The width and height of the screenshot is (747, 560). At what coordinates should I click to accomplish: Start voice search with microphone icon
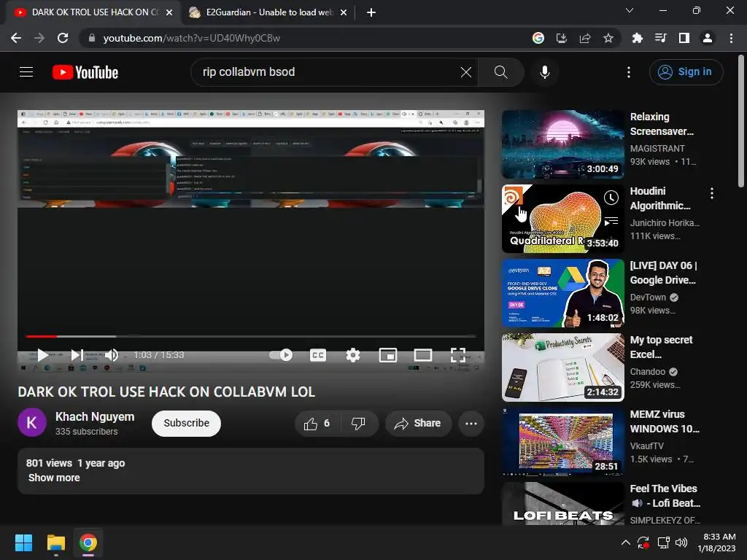coord(544,72)
